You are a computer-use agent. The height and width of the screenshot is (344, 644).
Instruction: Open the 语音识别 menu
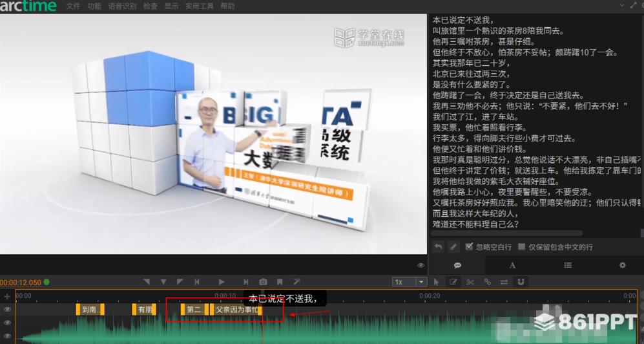pos(122,6)
